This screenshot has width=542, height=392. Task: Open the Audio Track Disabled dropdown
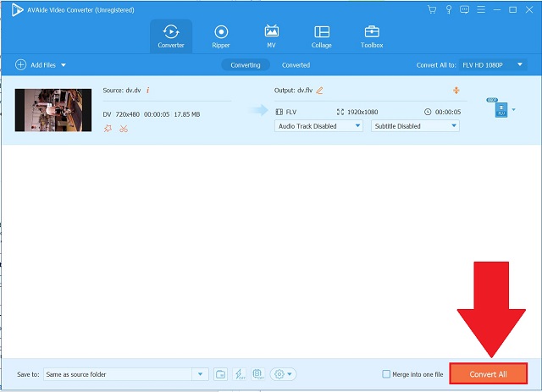318,126
